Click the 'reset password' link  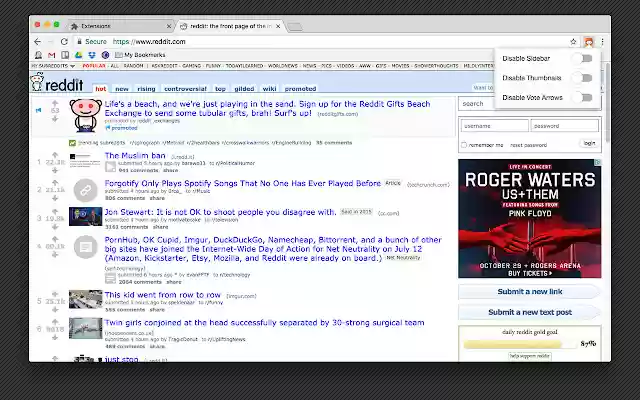click(x=528, y=145)
